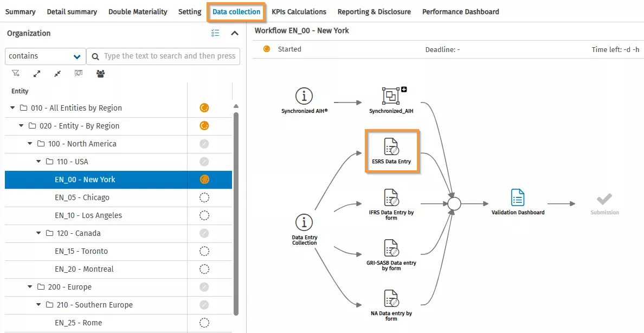This screenshot has height=333, width=644.
Task: Collapse the 110 - USA tree branch
Action: coord(38,161)
